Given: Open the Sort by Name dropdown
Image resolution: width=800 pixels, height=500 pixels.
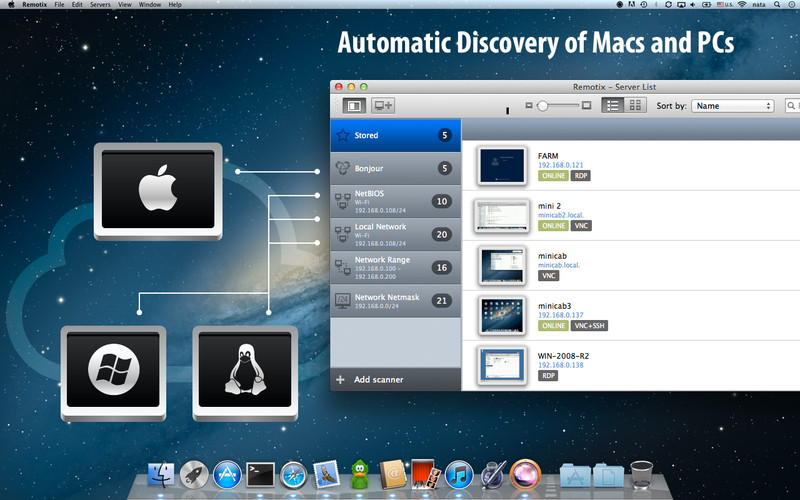Looking at the screenshot, I should (x=734, y=105).
